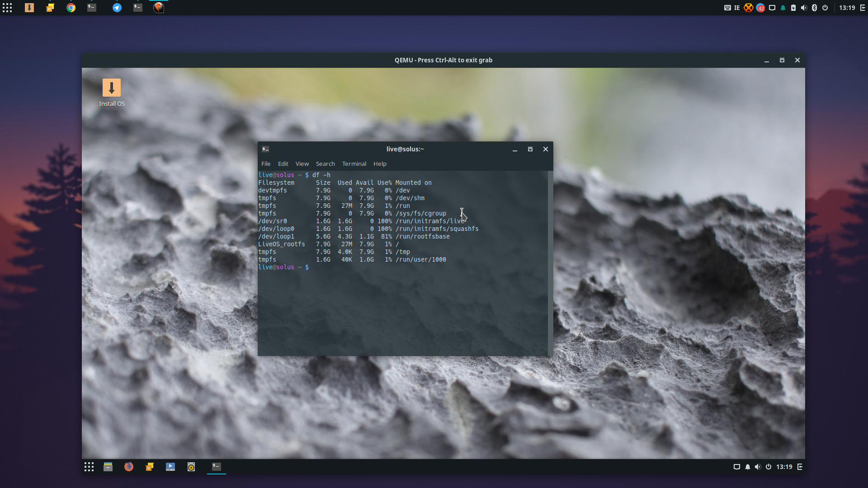868x488 pixels.
Task: Click the host clock showing 13:19
Action: (847, 8)
